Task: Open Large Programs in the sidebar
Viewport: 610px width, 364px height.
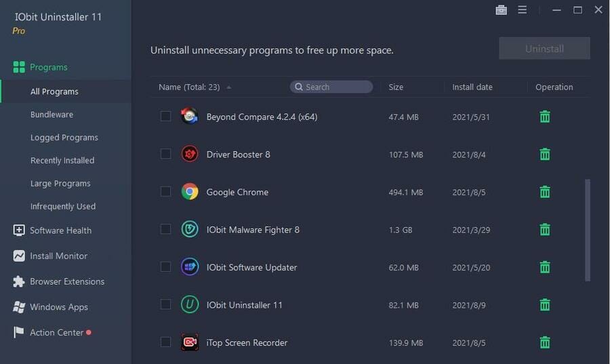Action: [x=60, y=183]
